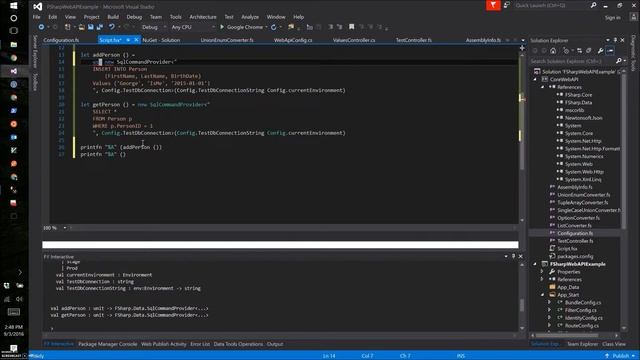This screenshot has width=640, height=360.
Task: Click the Cortana search circle in taskbar
Action: (13, 18)
